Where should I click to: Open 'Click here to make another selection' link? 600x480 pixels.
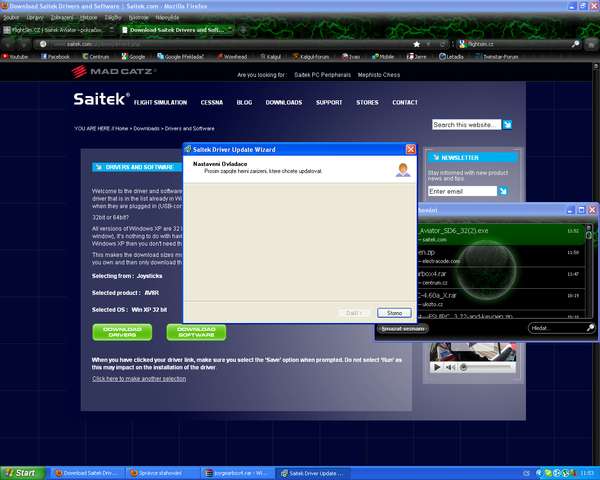(139, 379)
